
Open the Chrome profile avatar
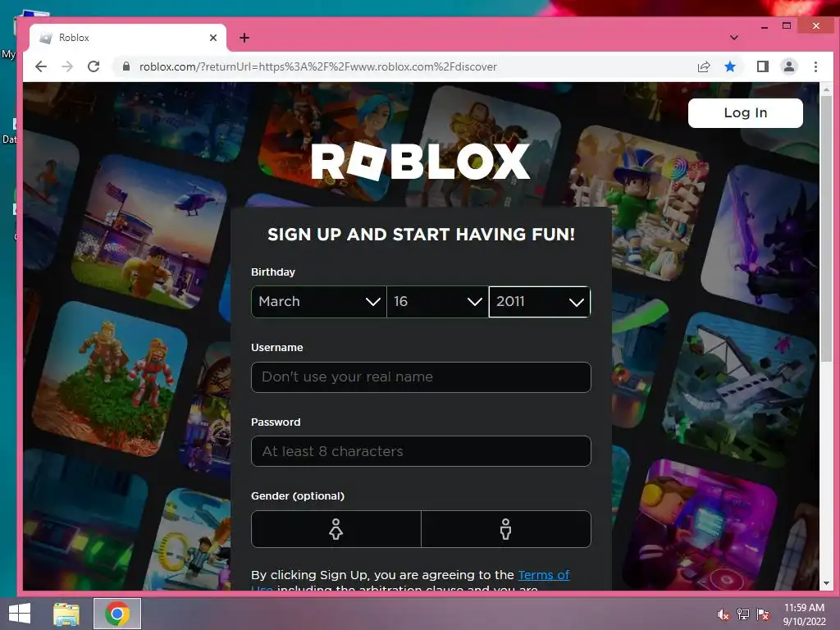788,66
